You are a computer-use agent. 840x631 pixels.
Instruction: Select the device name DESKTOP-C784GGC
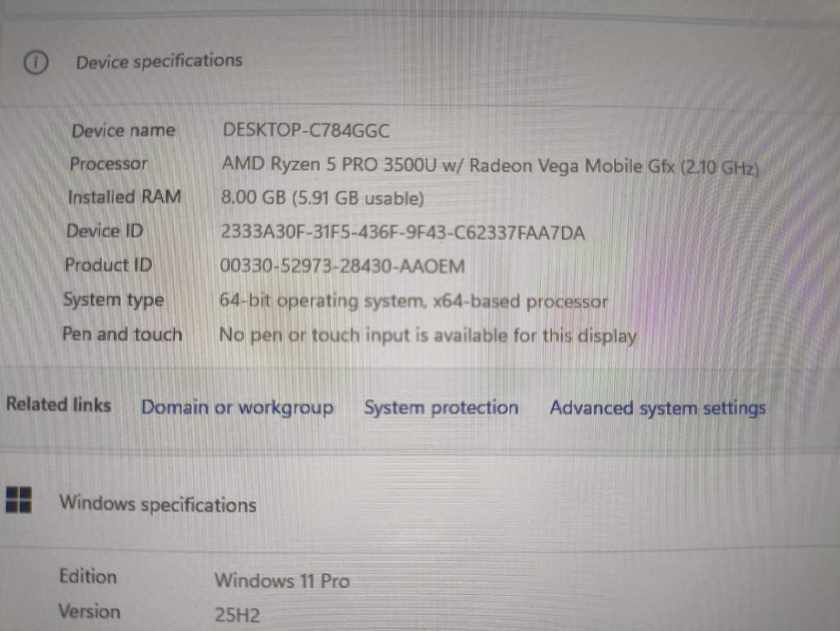(x=306, y=131)
